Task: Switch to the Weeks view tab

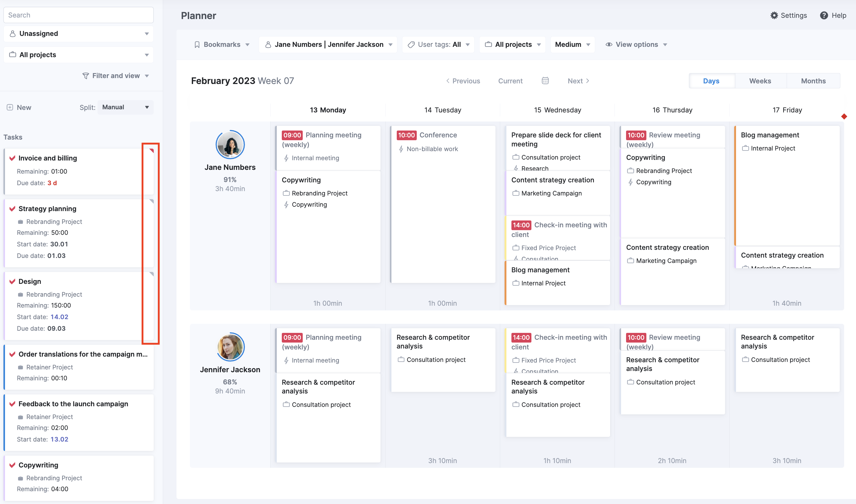Action: (x=760, y=81)
